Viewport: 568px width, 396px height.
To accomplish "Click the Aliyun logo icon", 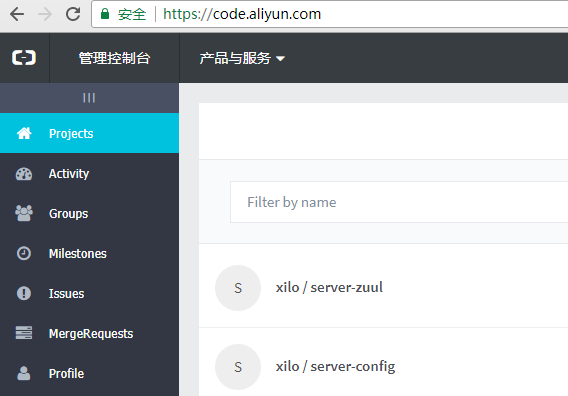I will (x=24, y=58).
